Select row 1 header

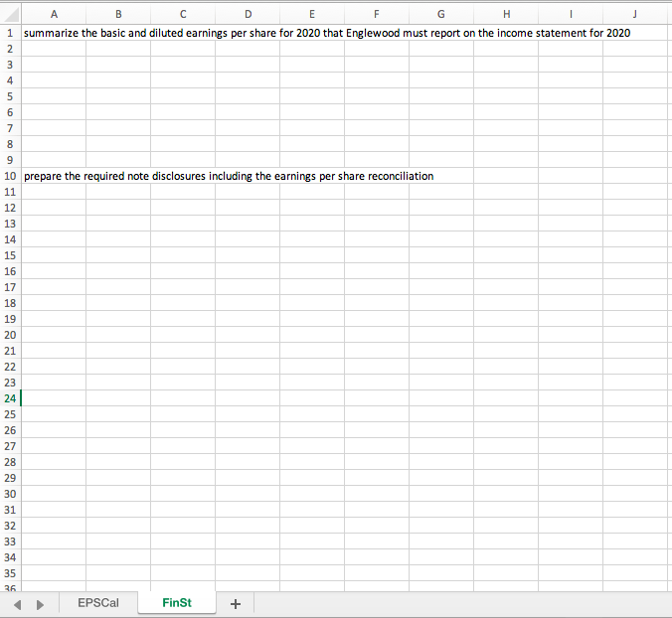[10, 33]
